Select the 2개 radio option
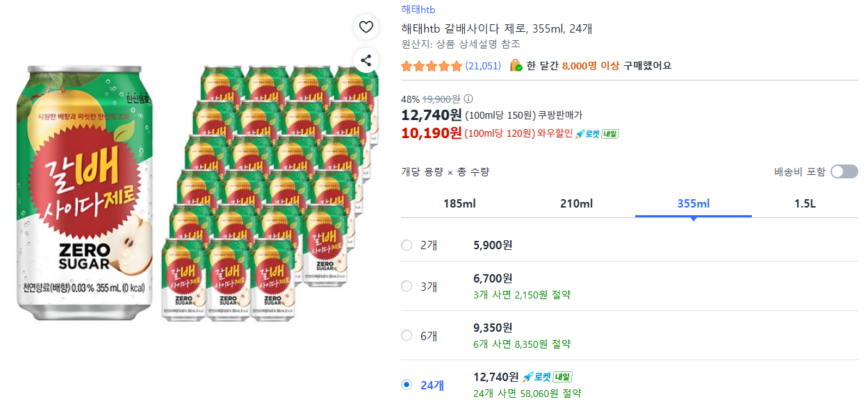 [x=407, y=245]
